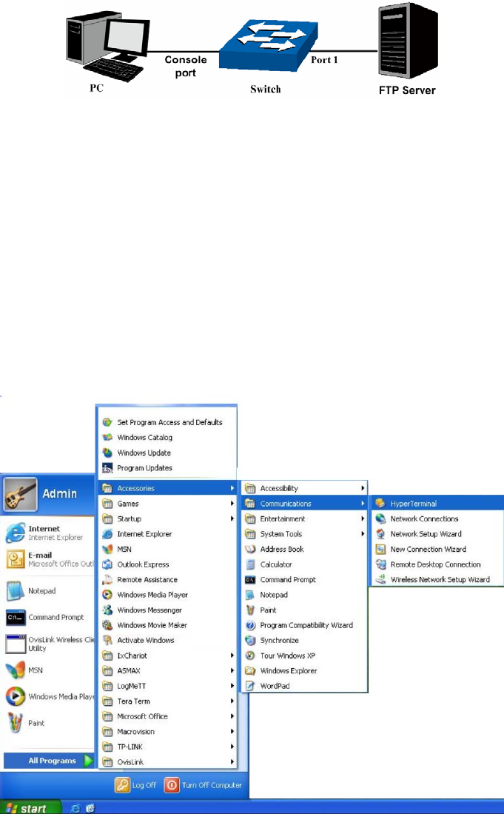Click the Address Book icon
504x814 pixels.
[x=250, y=549]
